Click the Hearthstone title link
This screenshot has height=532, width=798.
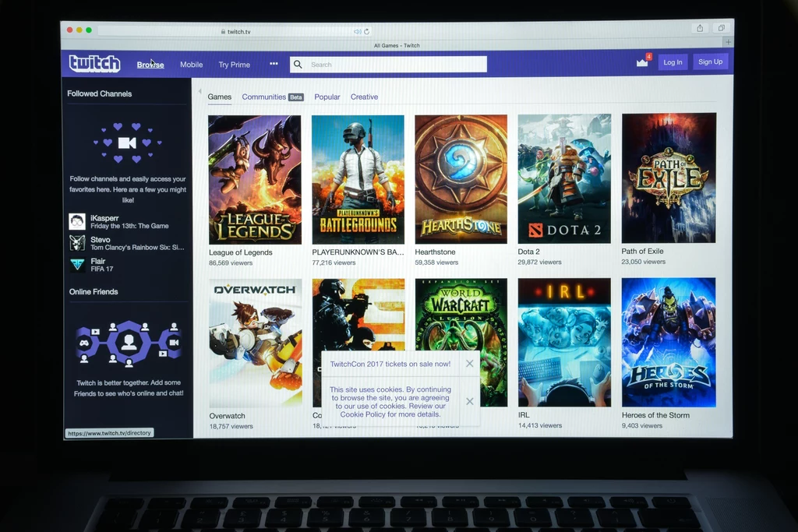coord(435,252)
